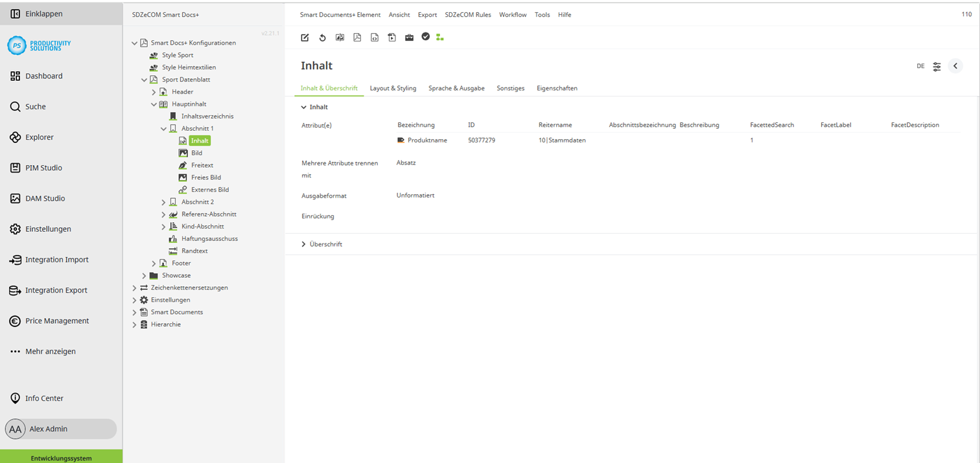Viewport: 980px width, 463px height.
Task: Open the Workflow menu
Action: (x=513, y=14)
